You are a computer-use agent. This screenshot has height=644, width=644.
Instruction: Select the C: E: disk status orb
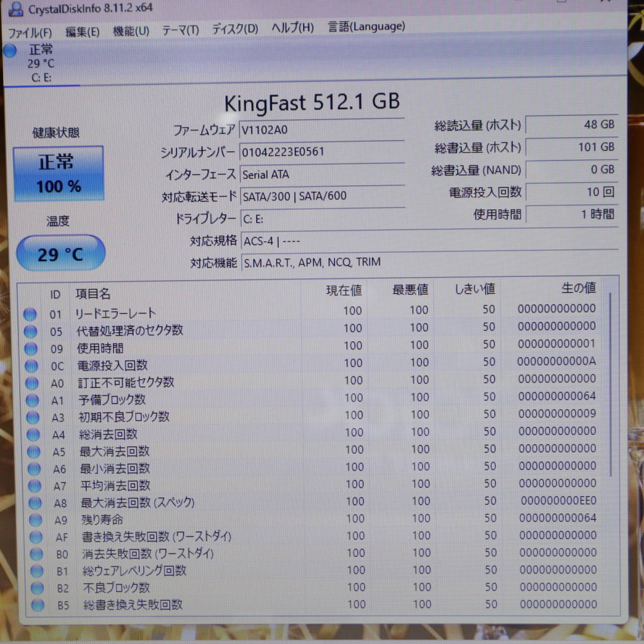(x=10, y=51)
